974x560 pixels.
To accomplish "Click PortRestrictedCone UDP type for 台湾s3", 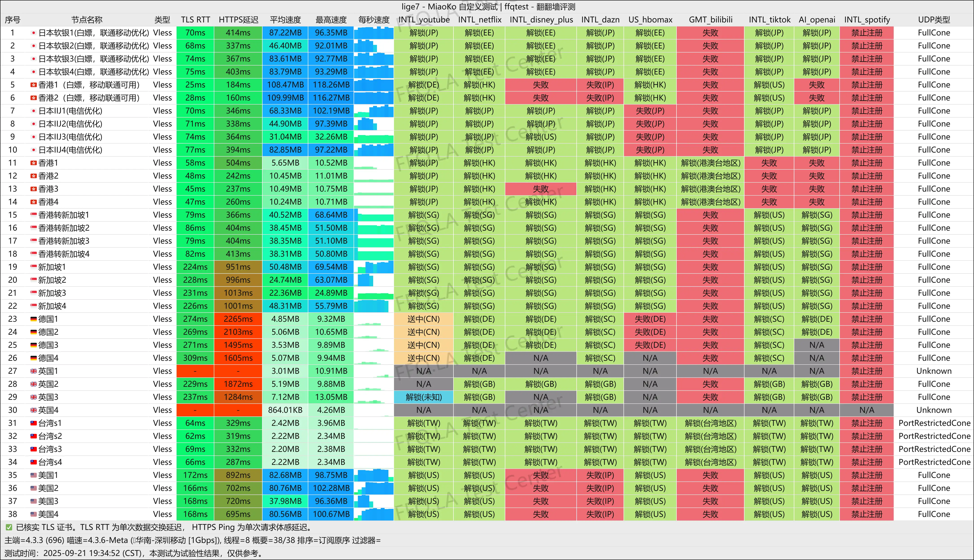I will click(934, 449).
